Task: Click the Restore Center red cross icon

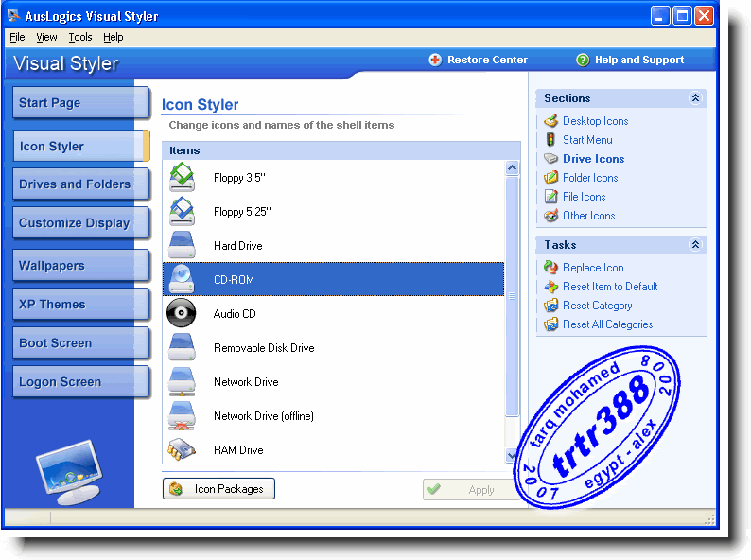Action: [435, 60]
